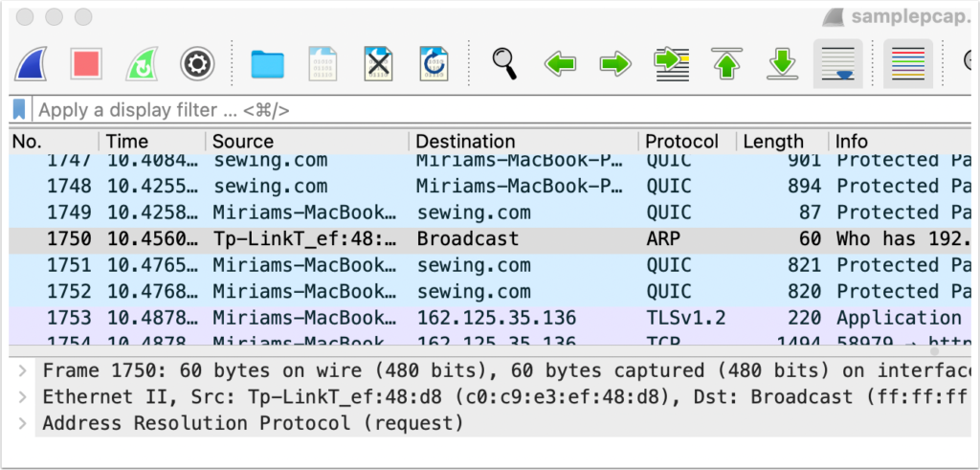
Task: Open Find Packet magnifier tool
Action: [505, 64]
